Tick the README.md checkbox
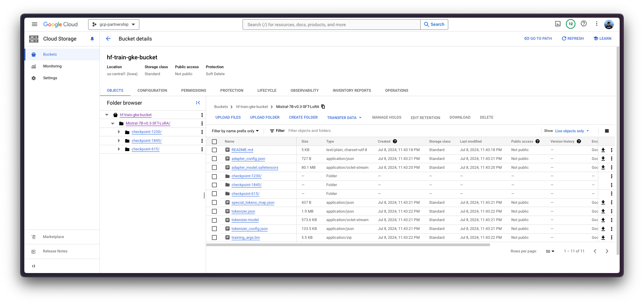The image size is (644, 304). tap(214, 150)
